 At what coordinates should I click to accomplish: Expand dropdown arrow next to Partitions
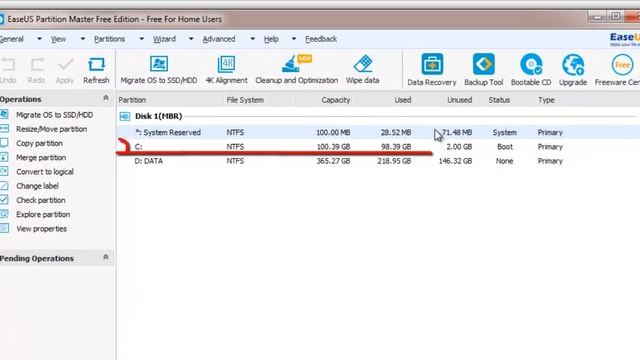(x=141, y=39)
